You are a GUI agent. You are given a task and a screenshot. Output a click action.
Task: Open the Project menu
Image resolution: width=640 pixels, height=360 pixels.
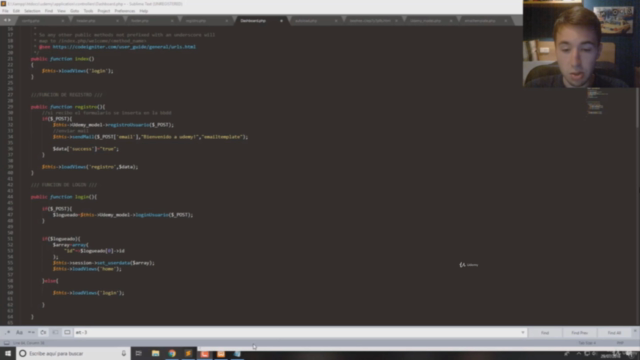(x=104, y=11)
